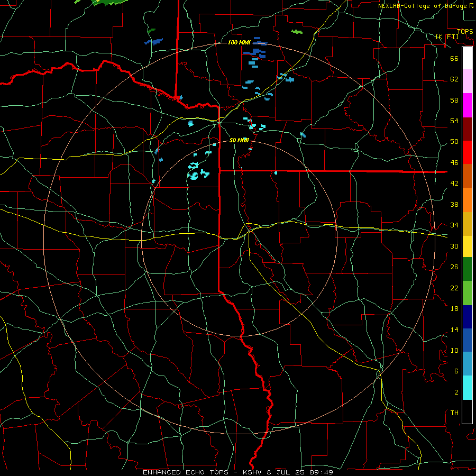Image resolution: width=476 pixels, height=476 pixels.
Task: Click the legend value 62
Action: pyautogui.click(x=454, y=79)
